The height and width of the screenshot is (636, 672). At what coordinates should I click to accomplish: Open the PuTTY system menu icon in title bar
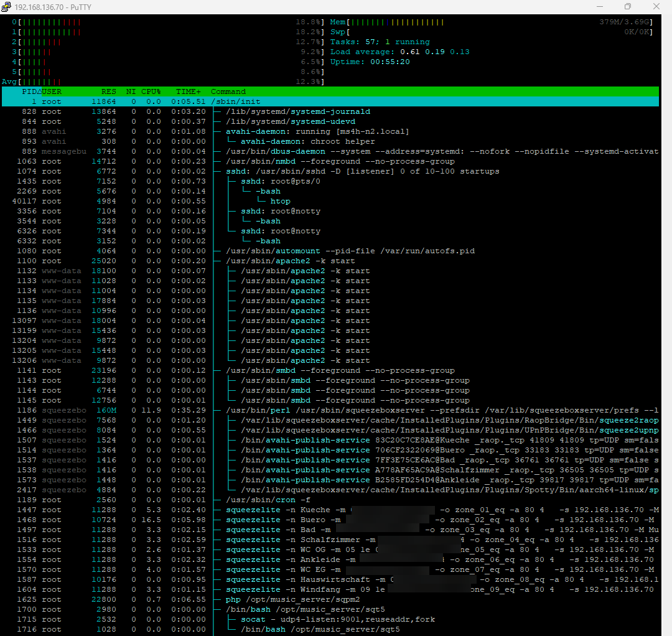pos(6,7)
